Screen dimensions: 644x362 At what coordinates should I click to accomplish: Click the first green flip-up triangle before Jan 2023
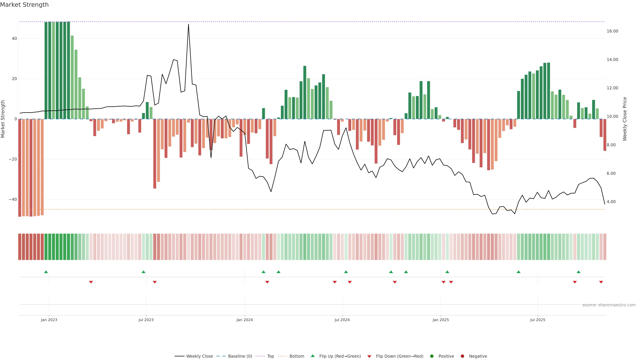tap(46, 272)
